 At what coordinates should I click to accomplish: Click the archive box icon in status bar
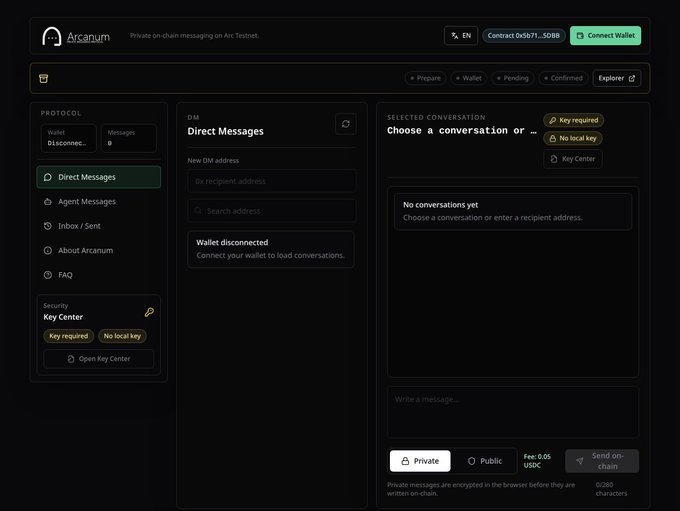(x=43, y=79)
